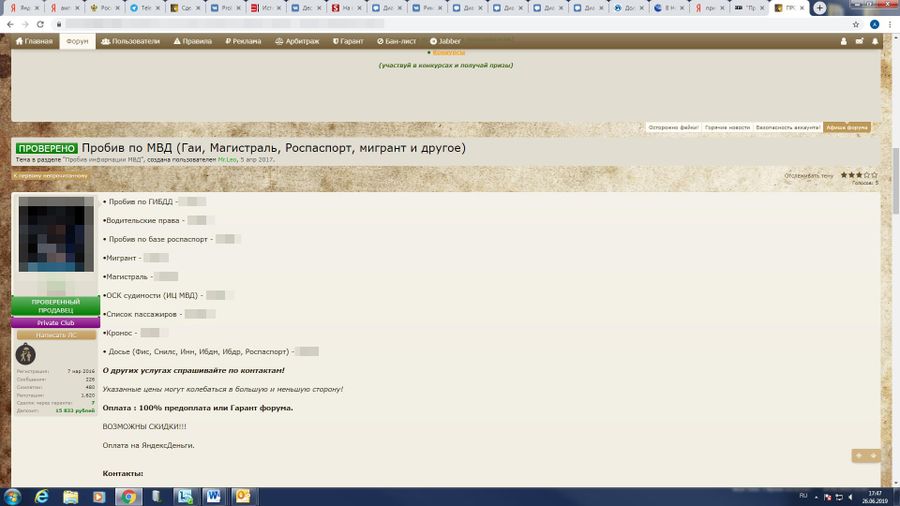
Task: Launch Internet Explorer from taskbar
Action: pyautogui.click(x=41, y=496)
